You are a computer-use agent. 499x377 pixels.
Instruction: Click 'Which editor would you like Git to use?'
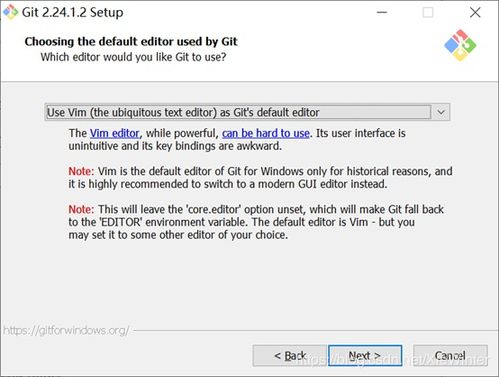[133, 57]
